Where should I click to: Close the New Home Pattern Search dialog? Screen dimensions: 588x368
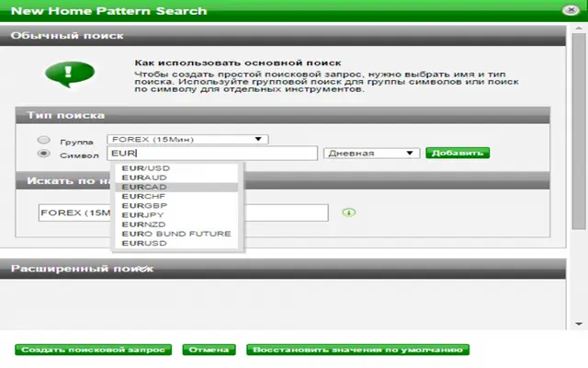click(x=571, y=10)
